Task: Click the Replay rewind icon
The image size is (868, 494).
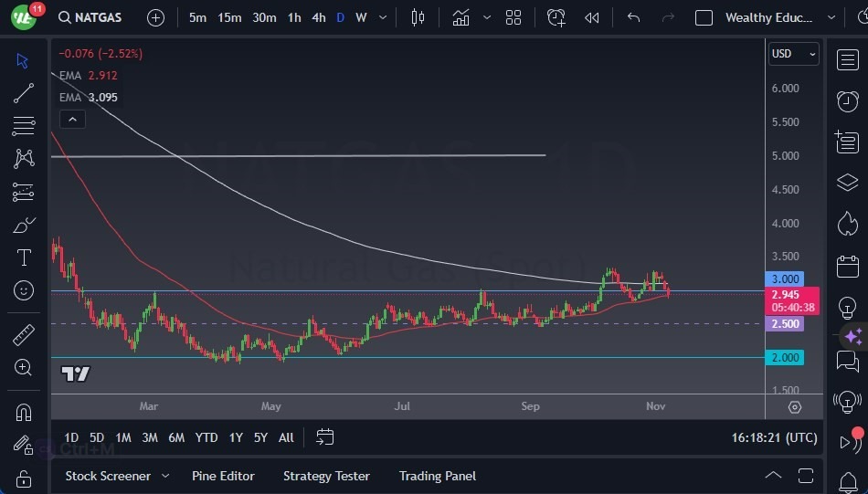Action: coord(592,17)
